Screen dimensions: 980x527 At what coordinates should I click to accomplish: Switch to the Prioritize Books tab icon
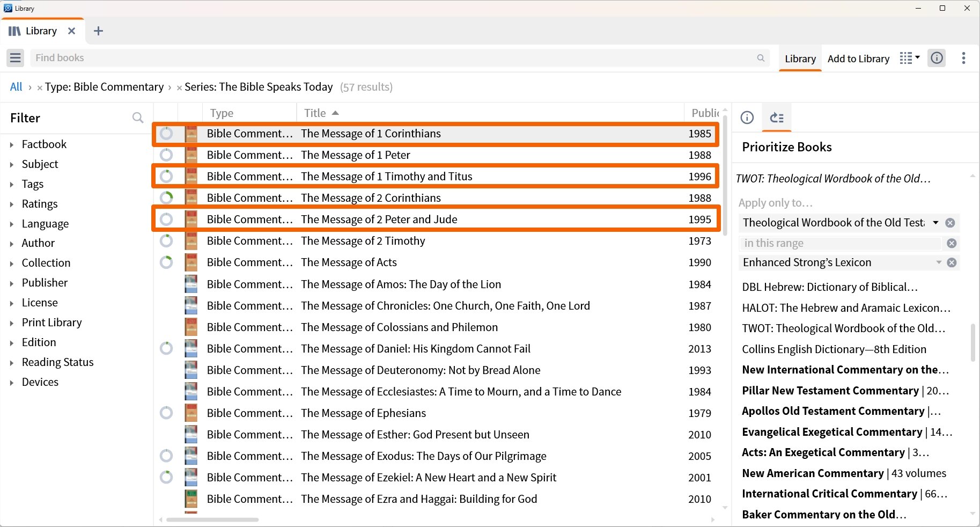pyautogui.click(x=777, y=118)
